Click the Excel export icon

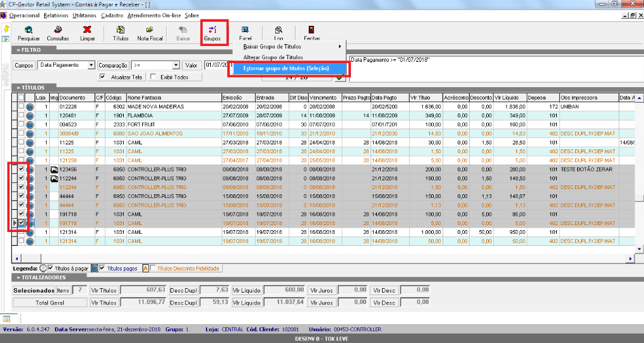(245, 30)
